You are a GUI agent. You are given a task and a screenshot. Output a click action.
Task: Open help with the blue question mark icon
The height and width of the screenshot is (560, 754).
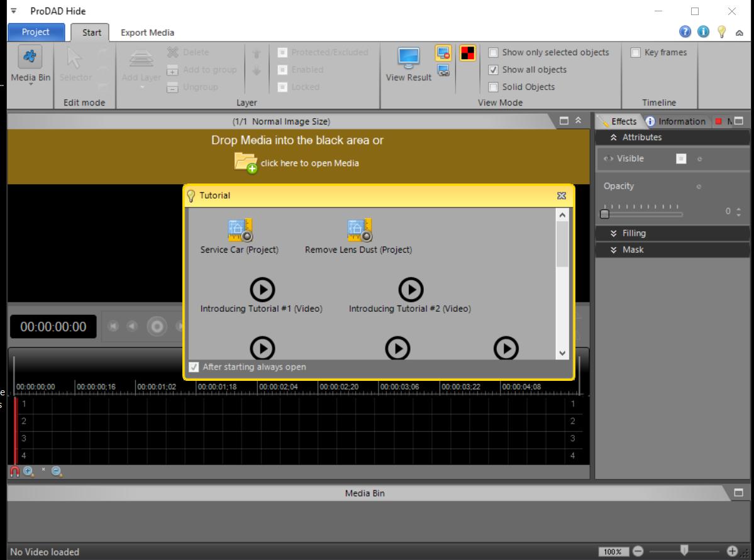click(685, 31)
